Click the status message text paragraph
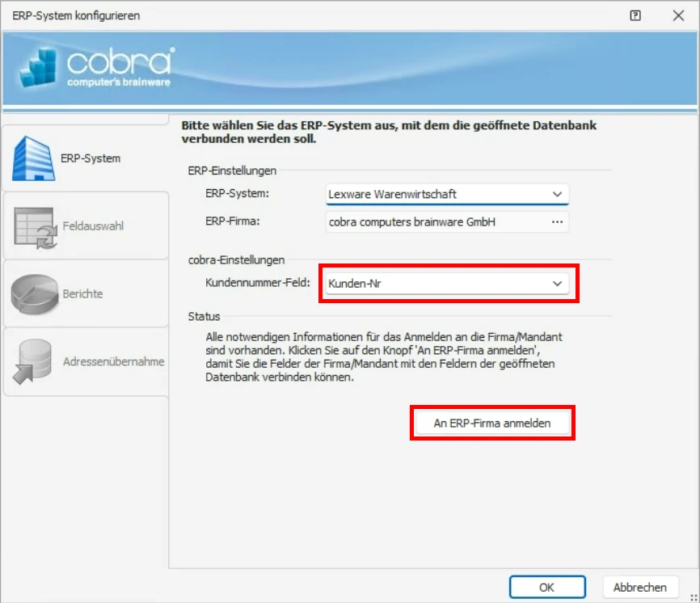Viewport: 700px width, 603px height. click(384, 357)
